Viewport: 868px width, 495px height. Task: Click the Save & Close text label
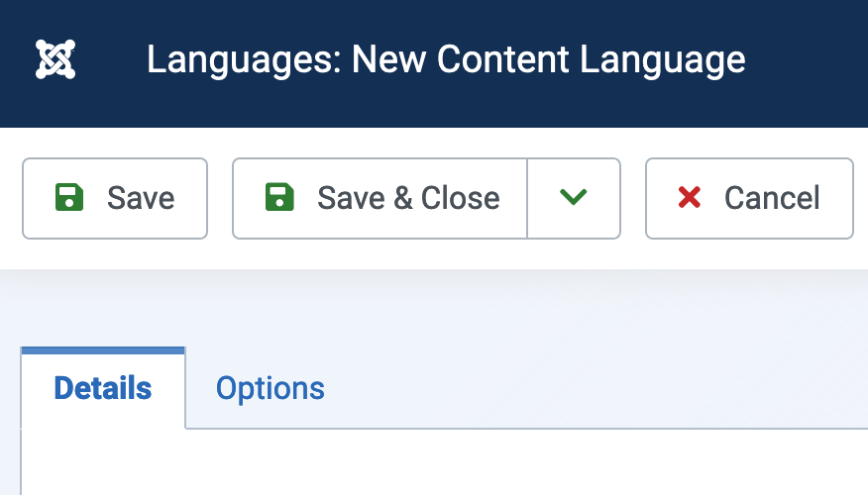pyautogui.click(x=408, y=198)
